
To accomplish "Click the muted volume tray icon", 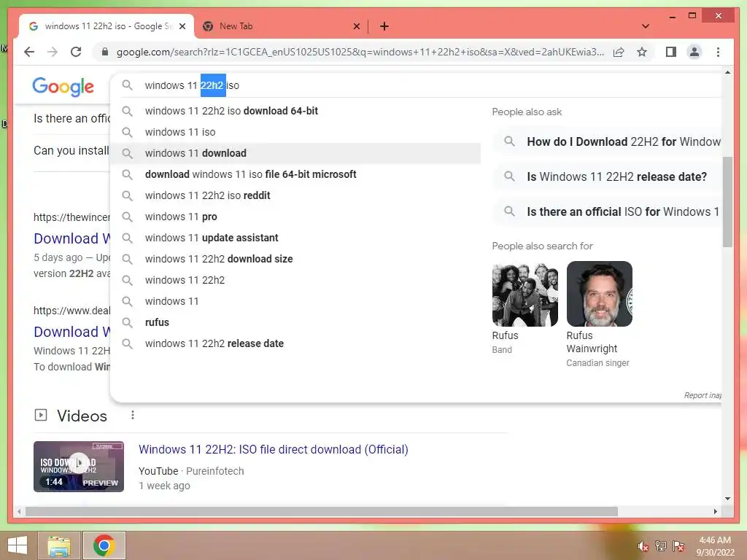I will pyautogui.click(x=643, y=545).
